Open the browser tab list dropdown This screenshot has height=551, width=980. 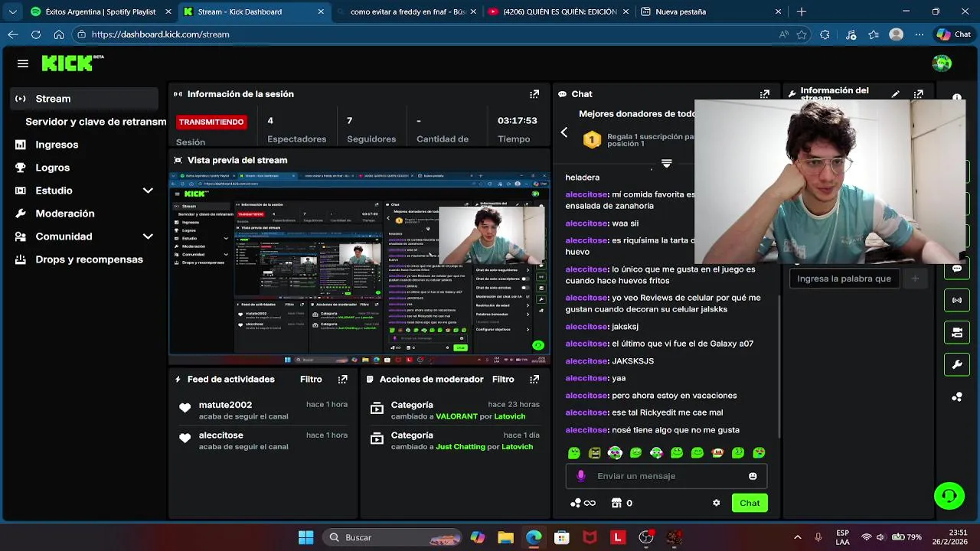[x=12, y=11]
